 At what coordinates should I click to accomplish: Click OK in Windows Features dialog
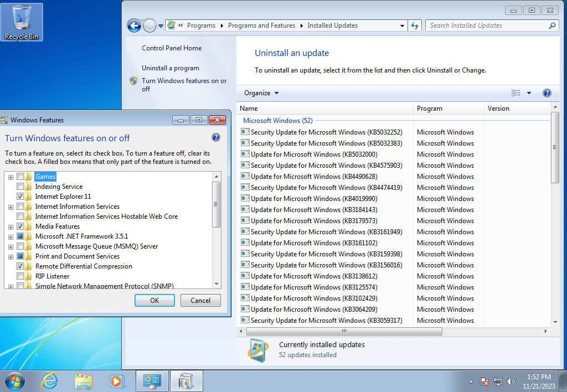(154, 301)
